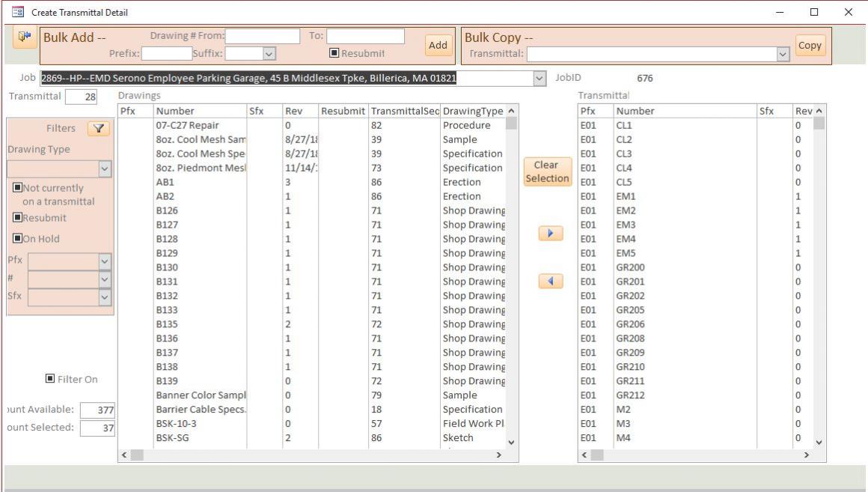
Task: Select transmittal row M4
Action: tap(696, 437)
